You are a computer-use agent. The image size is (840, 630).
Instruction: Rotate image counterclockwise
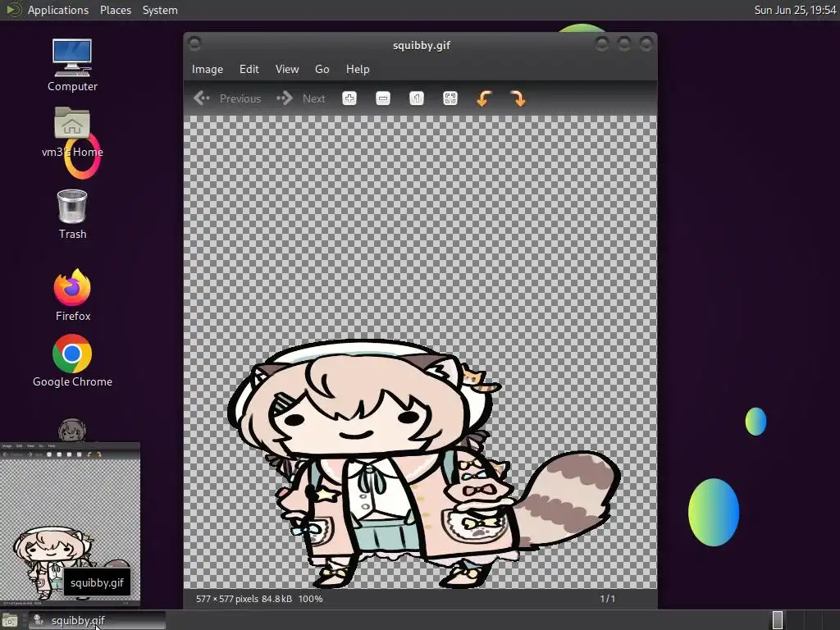tap(484, 98)
